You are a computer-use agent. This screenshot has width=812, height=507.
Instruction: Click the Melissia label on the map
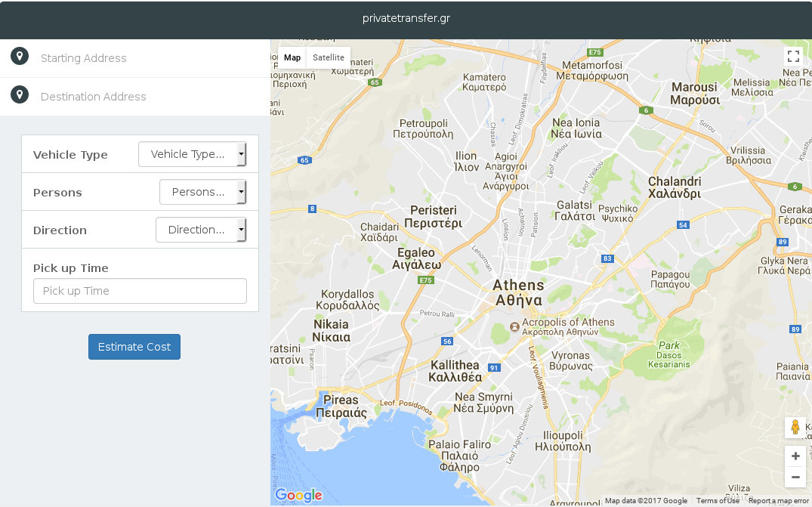[x=752, y=88]
